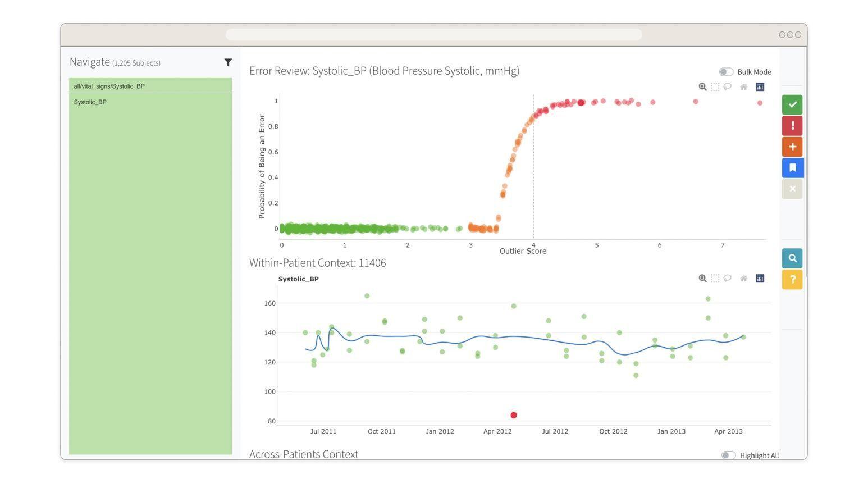Mark as error with red exclamation button

pyautogui.click(x=792, y=126)
